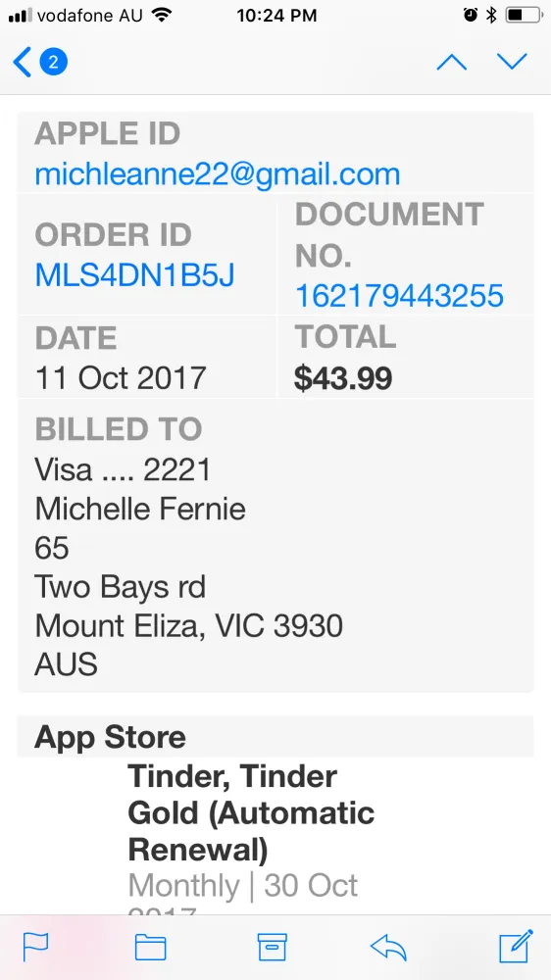551x980 pixels.
Task: Go to the next message with down arrow
Action: (512, 61)
